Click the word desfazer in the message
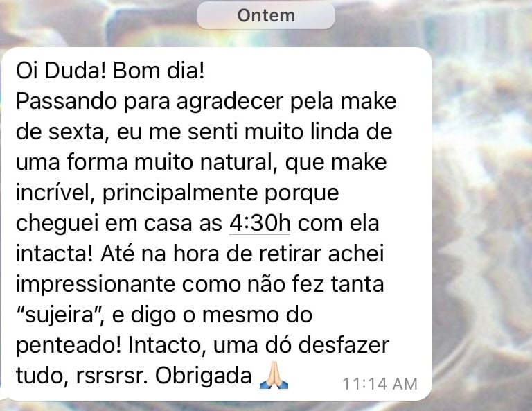 click(x=344, y=345)
